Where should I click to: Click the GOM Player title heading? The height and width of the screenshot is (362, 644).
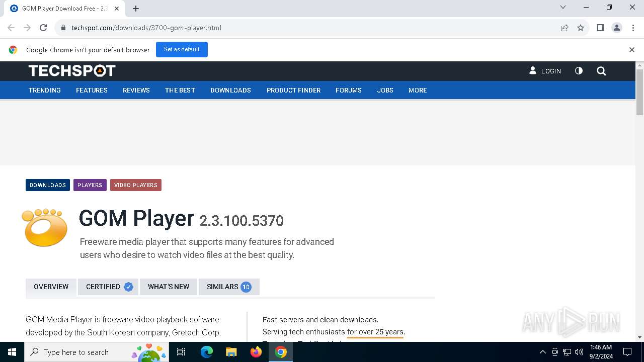136,218
